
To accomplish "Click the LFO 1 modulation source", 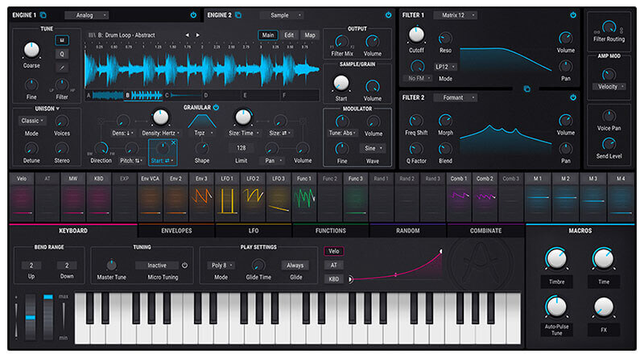I will coord(227,196).
